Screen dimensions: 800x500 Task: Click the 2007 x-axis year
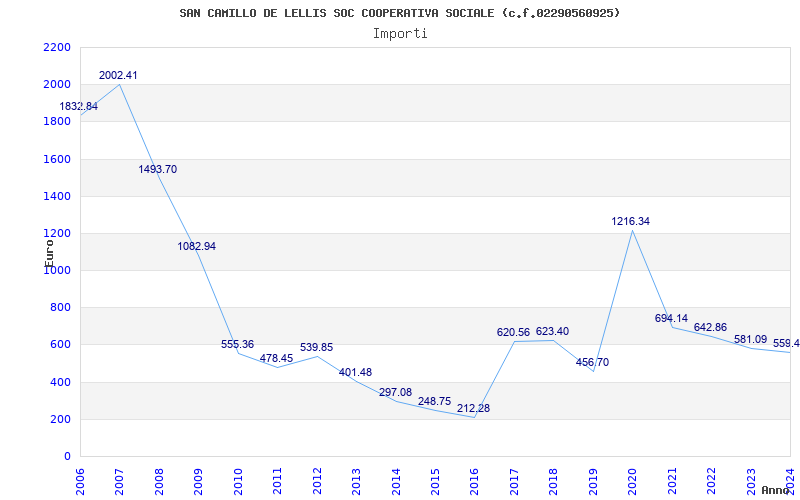point(119,482)
